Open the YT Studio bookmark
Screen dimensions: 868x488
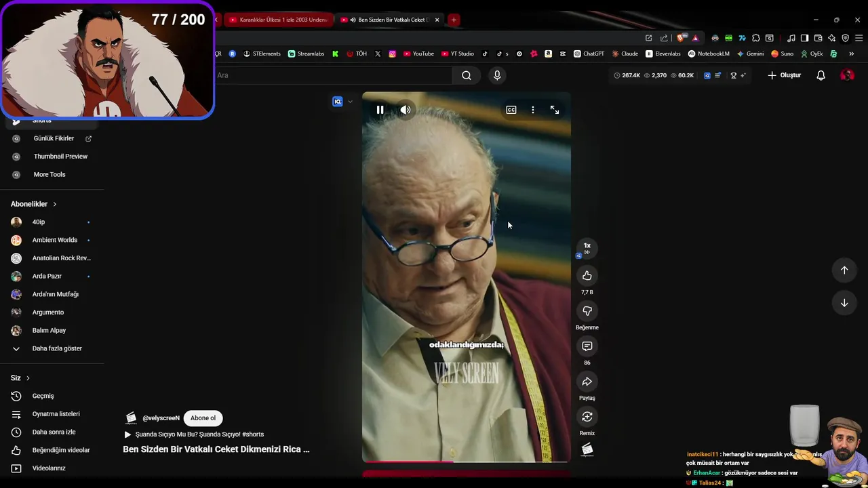[x=458, y=54]
